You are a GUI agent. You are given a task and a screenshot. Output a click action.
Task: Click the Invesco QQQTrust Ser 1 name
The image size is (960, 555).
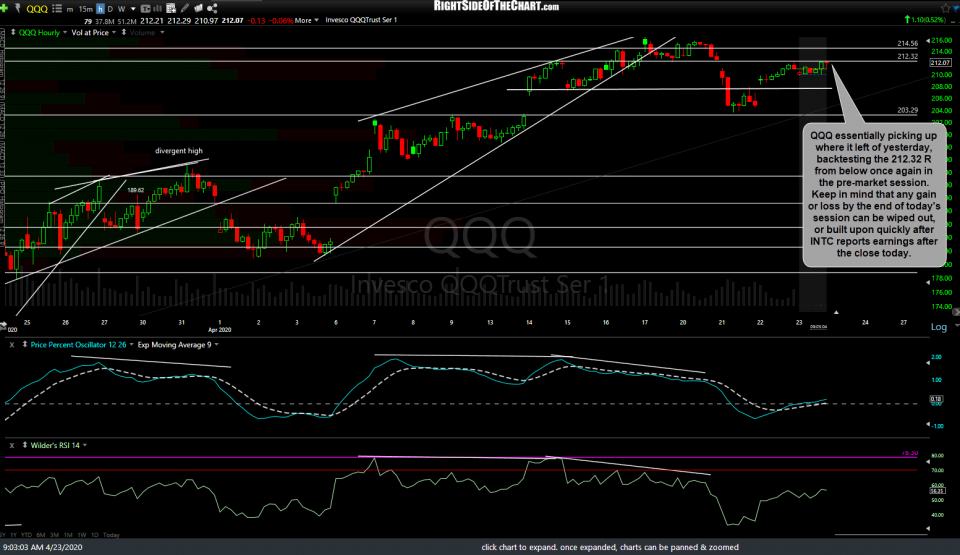point(361,20)
